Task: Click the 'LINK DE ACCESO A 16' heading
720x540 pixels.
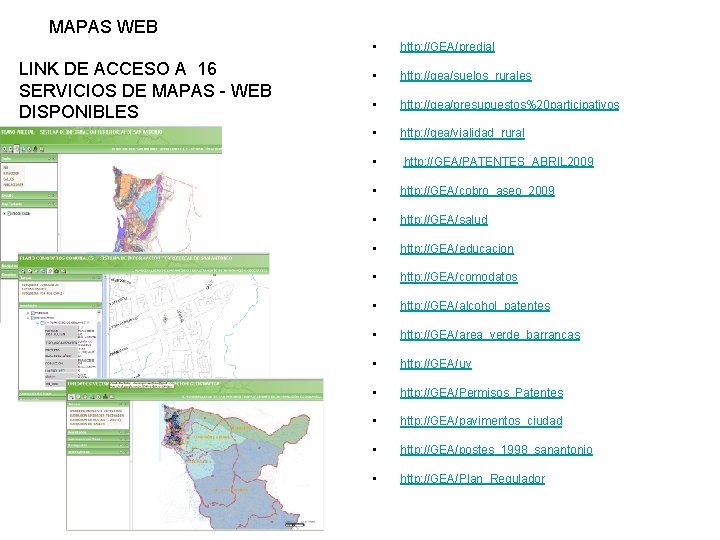Action: [118, 69]
